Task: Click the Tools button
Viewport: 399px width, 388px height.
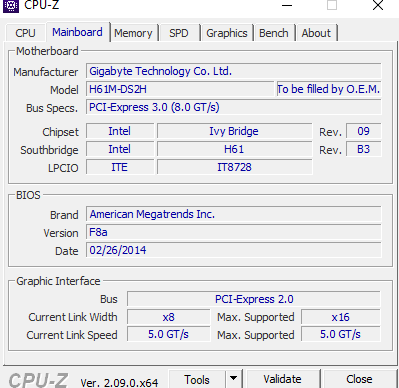Action: point(197,379)
